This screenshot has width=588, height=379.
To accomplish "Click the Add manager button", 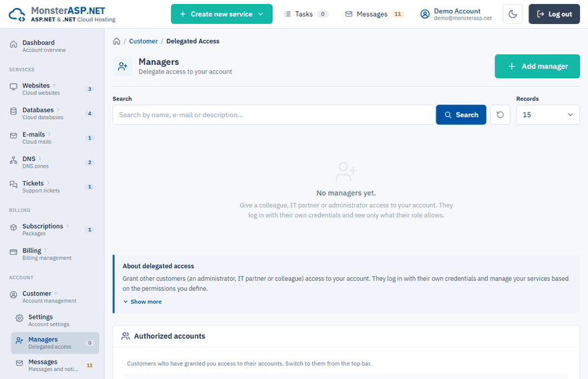I will tap(537, 66).
